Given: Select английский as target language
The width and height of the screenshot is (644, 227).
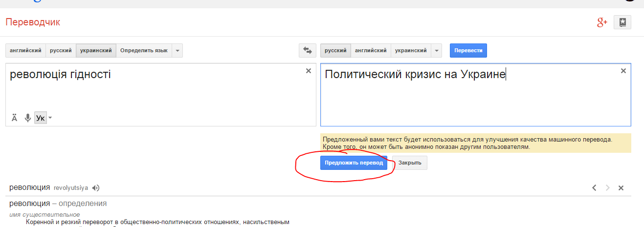Looking at the screenshot, I should pyautogui.click(x=370, y=50).
